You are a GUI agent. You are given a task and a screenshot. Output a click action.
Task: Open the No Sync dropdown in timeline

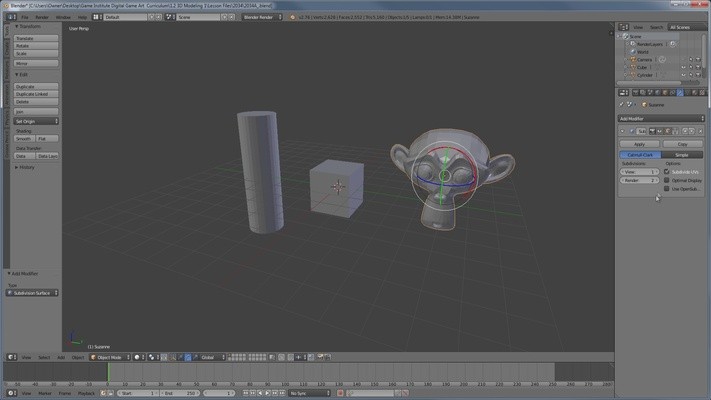pos(309,393)
